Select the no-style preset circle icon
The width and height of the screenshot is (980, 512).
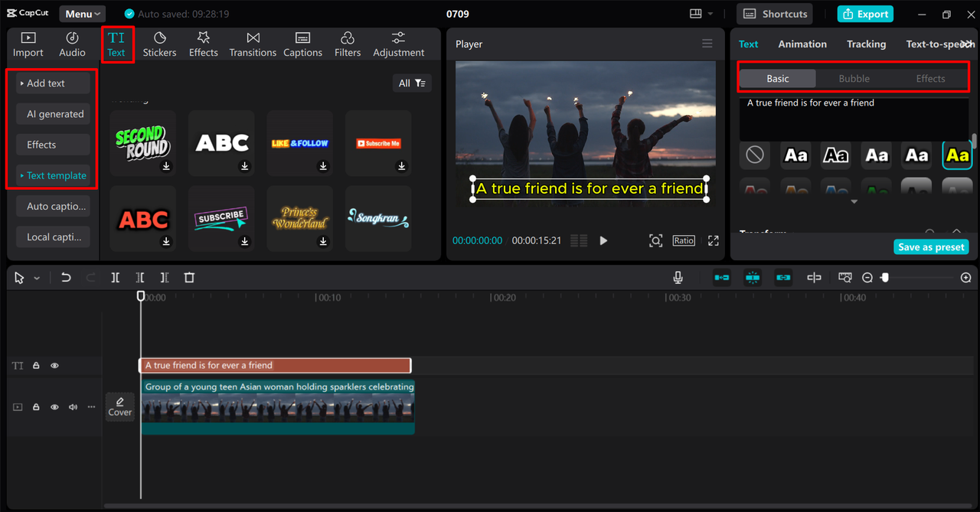[755, 155]
